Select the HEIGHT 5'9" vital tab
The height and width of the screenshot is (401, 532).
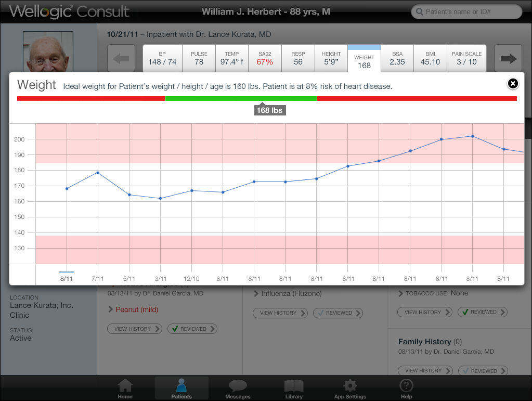point(331,58)
